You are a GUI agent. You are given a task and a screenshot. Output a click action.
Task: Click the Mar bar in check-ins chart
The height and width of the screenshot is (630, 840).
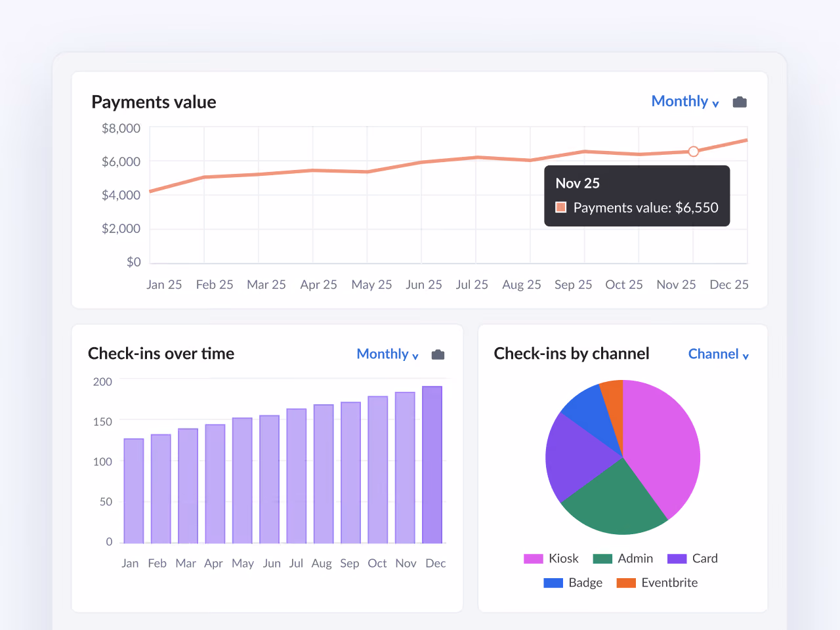(188, 486)
